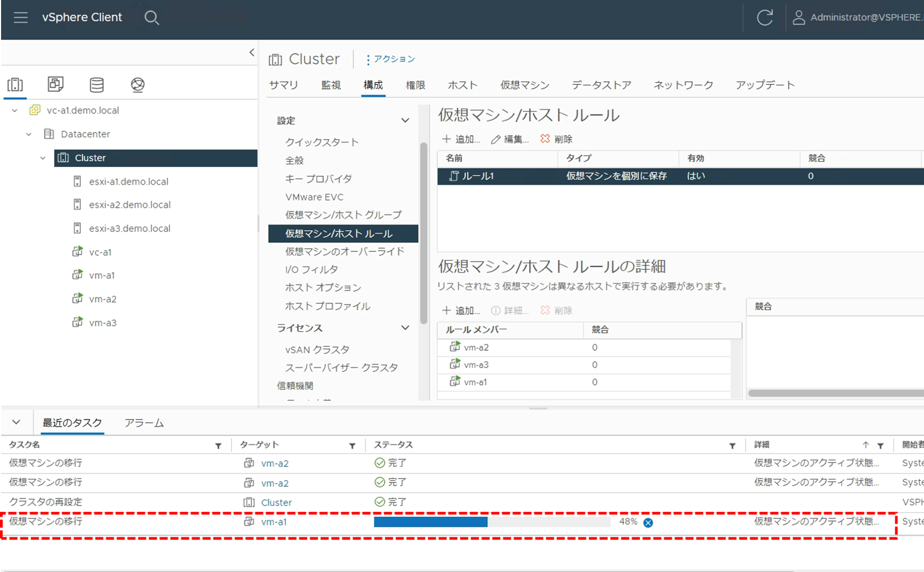Viewport: 924px width, 572px height.
Task: Refresh the vSphere Client view
Action: pyautogui.click(x=764, y=18)
